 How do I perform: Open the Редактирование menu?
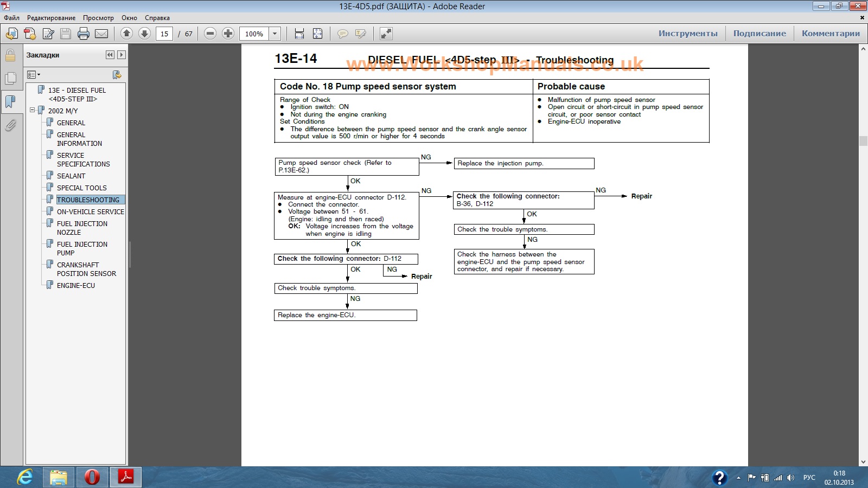52,18
